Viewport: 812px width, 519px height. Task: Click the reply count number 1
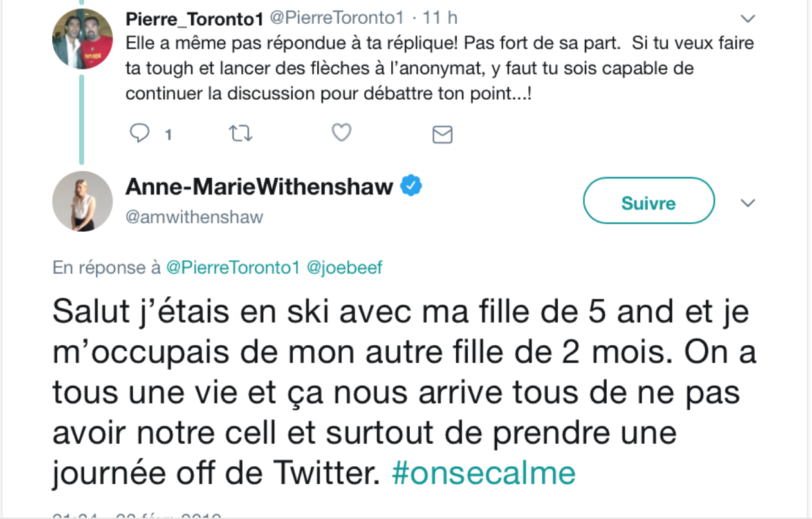[168, 135]
